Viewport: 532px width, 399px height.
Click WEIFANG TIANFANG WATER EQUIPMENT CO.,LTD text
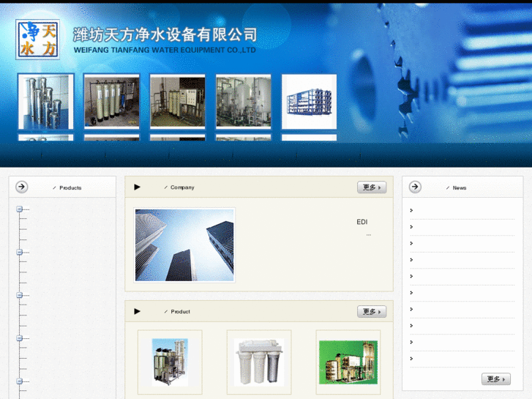coord(165,51)
